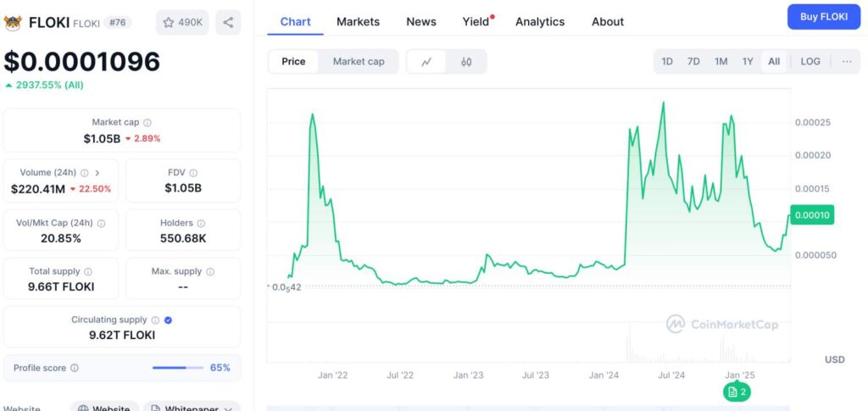Set chart range to All
This screenshot has height=411, width=868.
coord(774,61)
